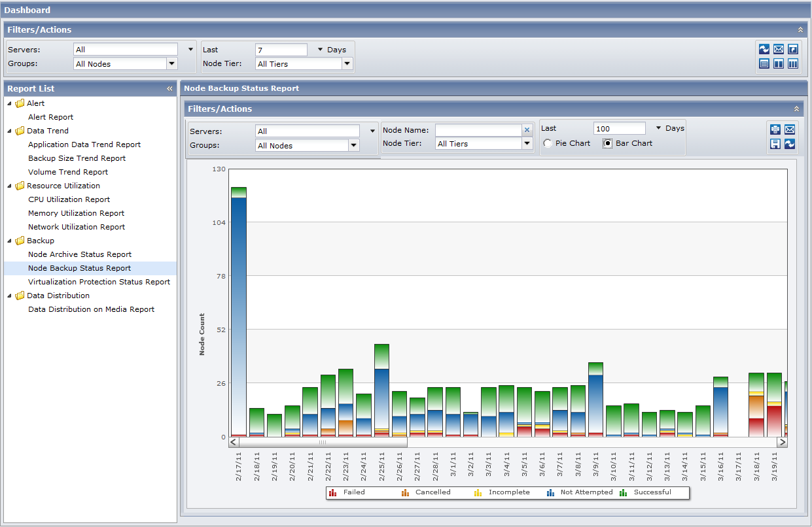Viewport: 812px width, 527px height.
Task: Click the Not Attempted legend entry
Action: tap(580, 492)
